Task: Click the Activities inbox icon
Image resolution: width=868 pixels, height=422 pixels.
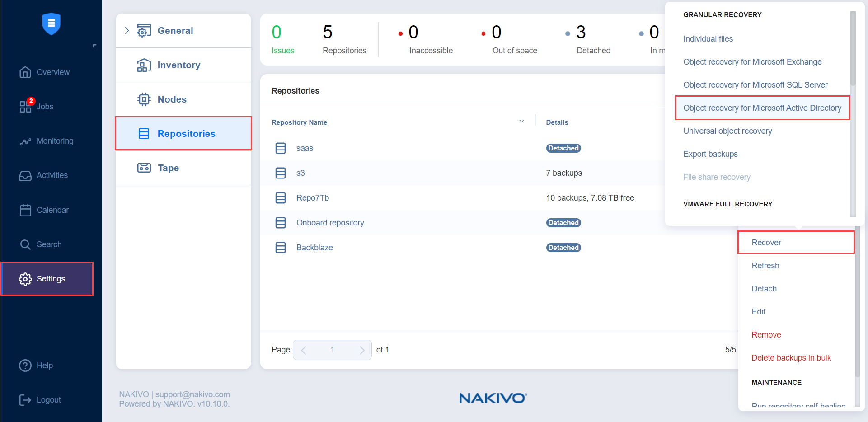Action: tap(25, 176)
